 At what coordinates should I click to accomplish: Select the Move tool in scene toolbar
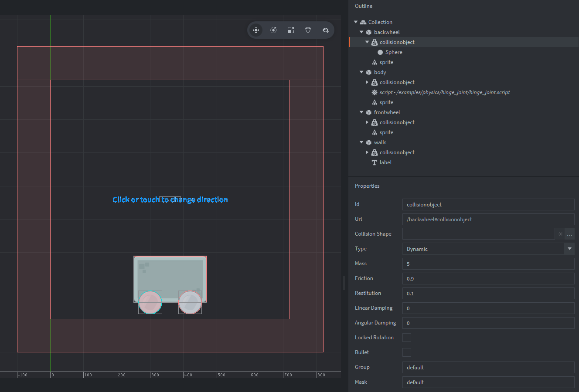[x=256, y=30]
